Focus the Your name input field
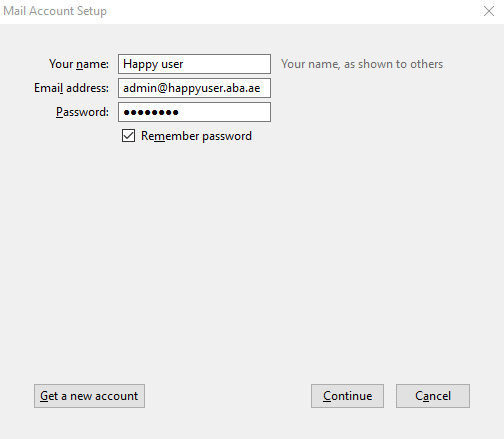This screenshot has height=439, width=504. click(194, 64)
